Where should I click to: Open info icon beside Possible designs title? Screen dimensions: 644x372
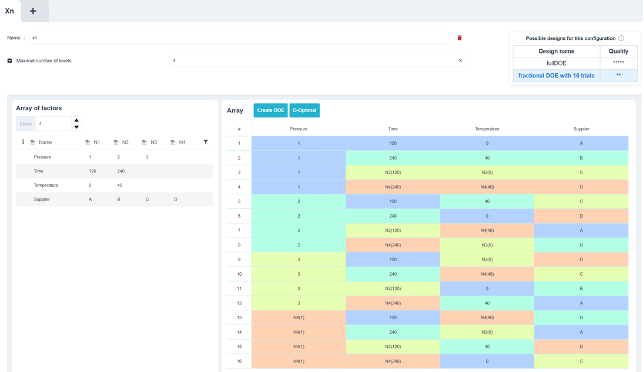[x=621, y=38]
